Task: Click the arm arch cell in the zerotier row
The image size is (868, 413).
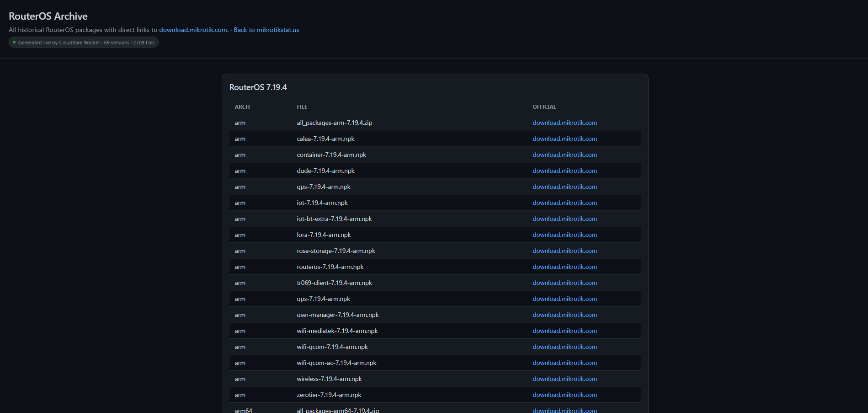Action: coord(240,395)
